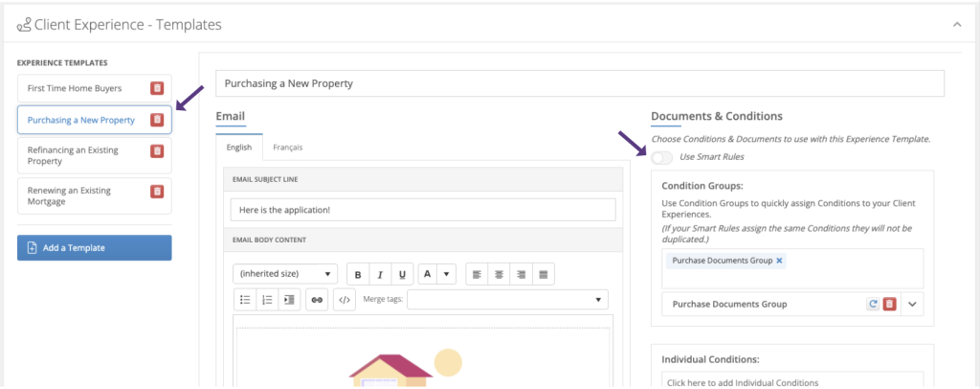980x389 pixels.
Task: Select the Purchasing a New Property template
Action: click(x=95, y=120)
